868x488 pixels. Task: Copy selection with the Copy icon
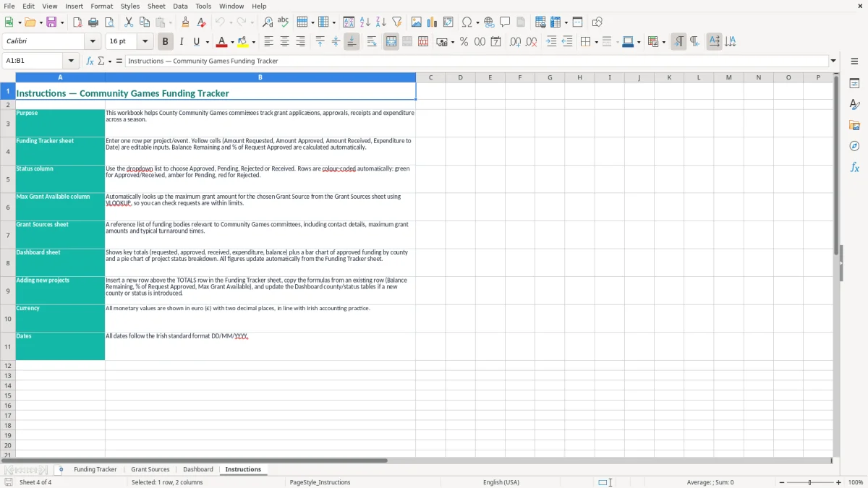pos(144,22)
